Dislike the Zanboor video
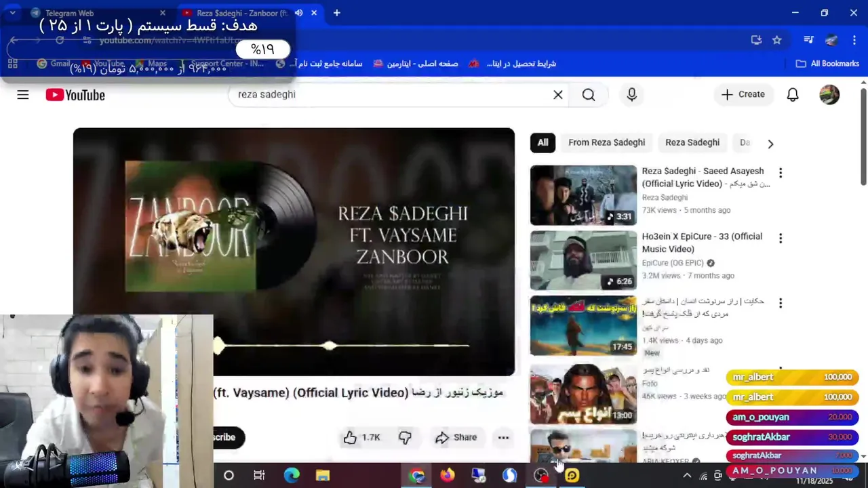The image size is (868, 488). tap(405, 438)
